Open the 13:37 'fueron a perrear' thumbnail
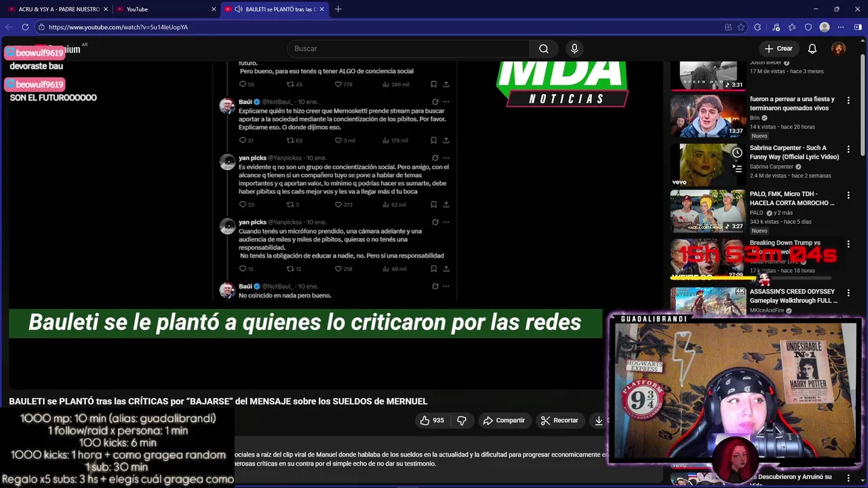This screenshot has width=868, height=488. pos(708,116)
